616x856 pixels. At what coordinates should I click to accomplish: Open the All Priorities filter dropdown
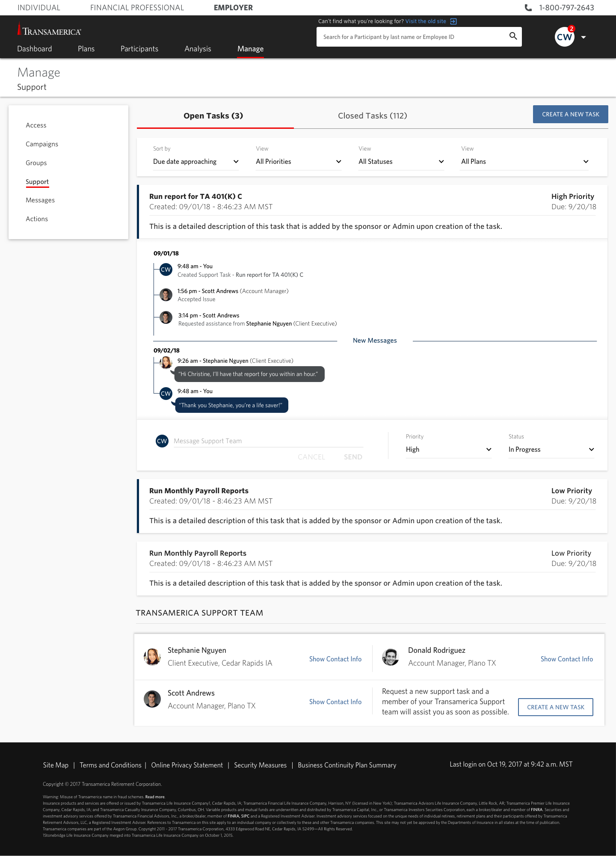299,162
